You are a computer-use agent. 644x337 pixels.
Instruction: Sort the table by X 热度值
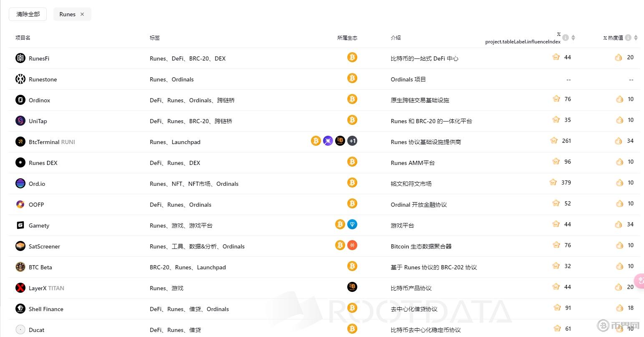(x=636, y=38)
